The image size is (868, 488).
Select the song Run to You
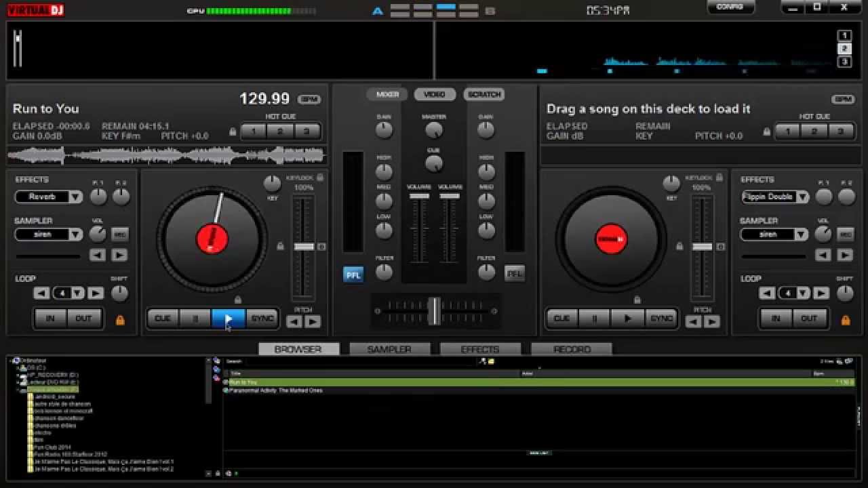click(x=539, y=382)
